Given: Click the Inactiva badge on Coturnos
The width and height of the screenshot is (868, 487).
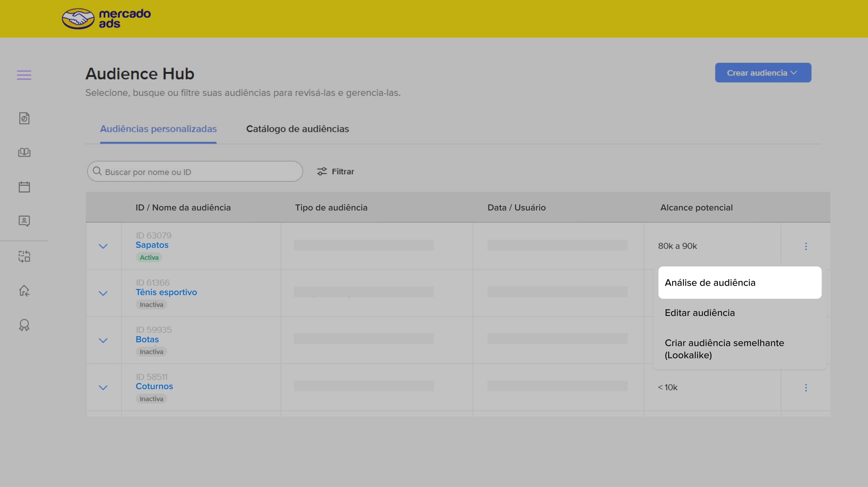Looking at the screenshot, I should 151,399.
